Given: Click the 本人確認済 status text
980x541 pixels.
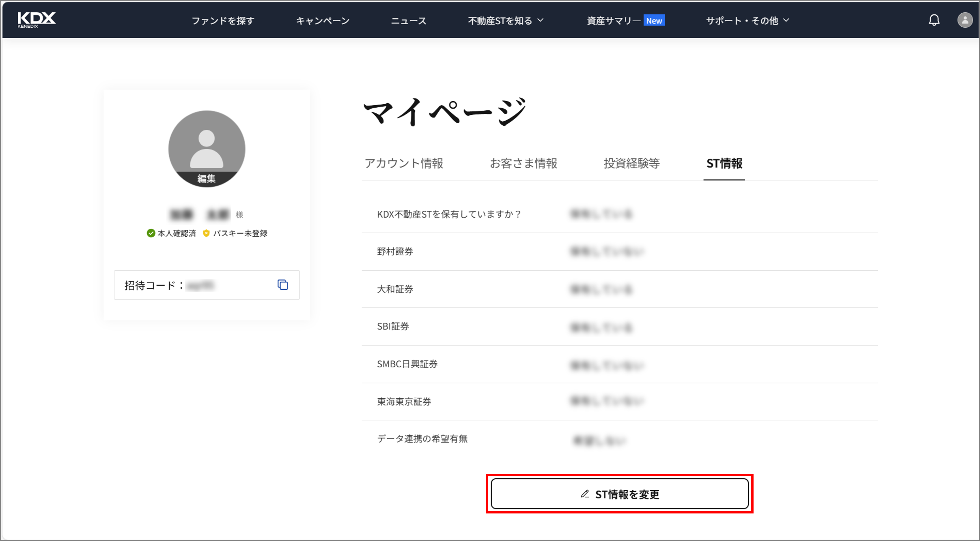Looking at the screenshot, I should pos(177,233).
